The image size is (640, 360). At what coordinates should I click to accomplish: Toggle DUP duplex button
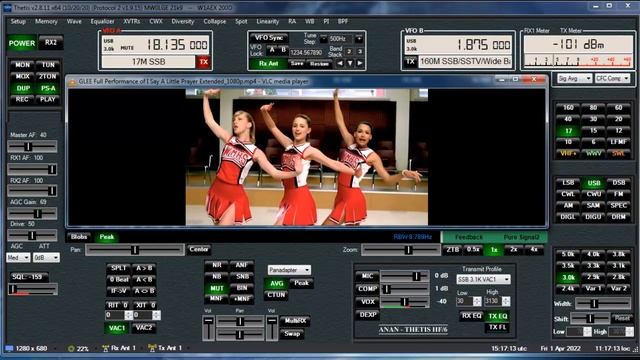(x=22, y=88)
